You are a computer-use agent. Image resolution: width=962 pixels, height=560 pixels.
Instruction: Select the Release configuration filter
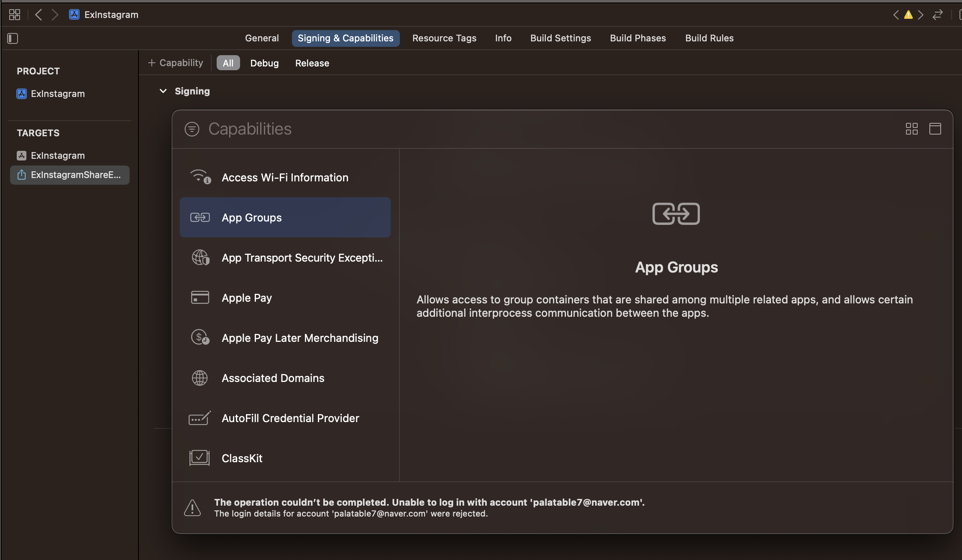point(312,63)
